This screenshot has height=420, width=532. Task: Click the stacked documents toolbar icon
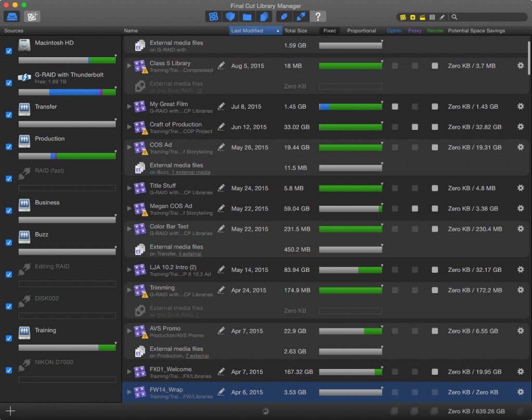click(264, 16)
